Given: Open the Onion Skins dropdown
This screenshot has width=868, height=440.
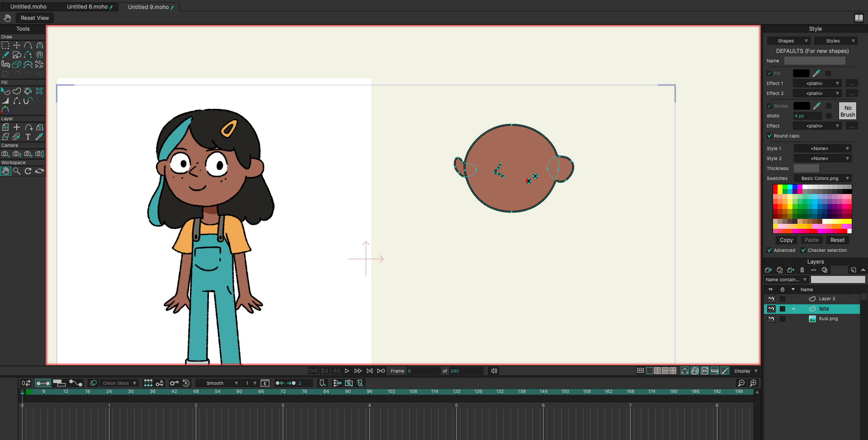Looking at the screenshot, I should click(x=119, y=383).
